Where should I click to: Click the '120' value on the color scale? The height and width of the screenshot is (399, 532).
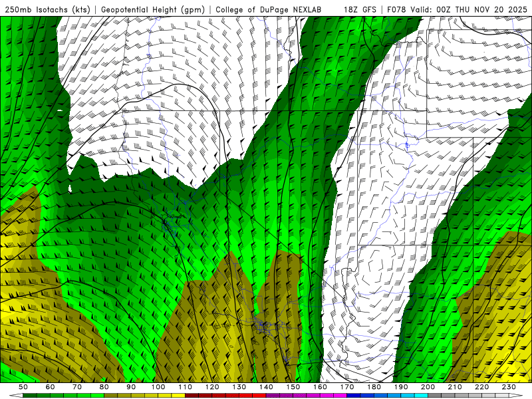click(x=212, y=387)
